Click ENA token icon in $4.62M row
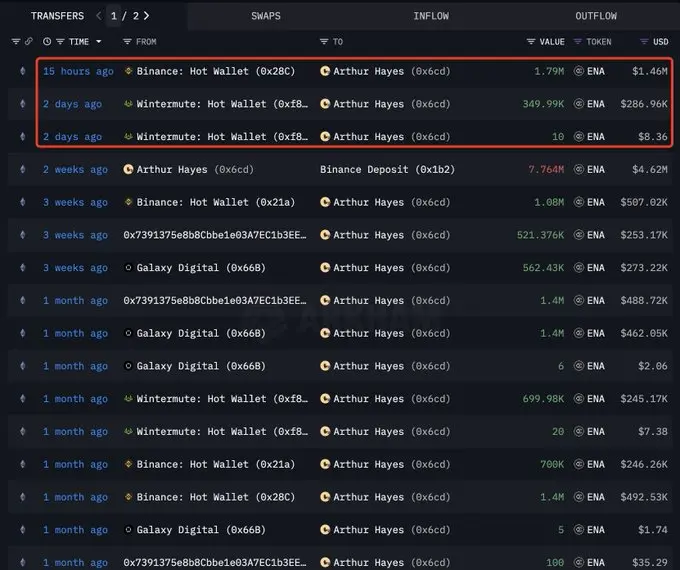Viewport: 680px width, 570px height. pos(579,169)
